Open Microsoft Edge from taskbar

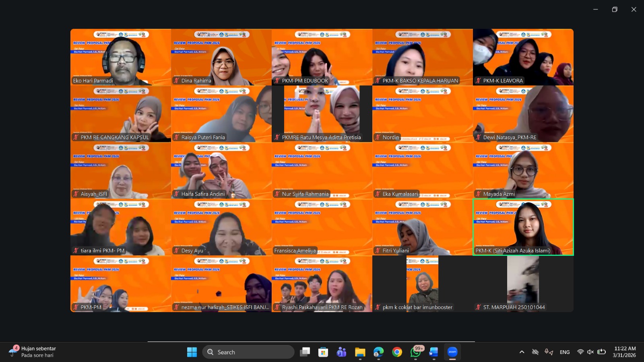coord(378,352)
